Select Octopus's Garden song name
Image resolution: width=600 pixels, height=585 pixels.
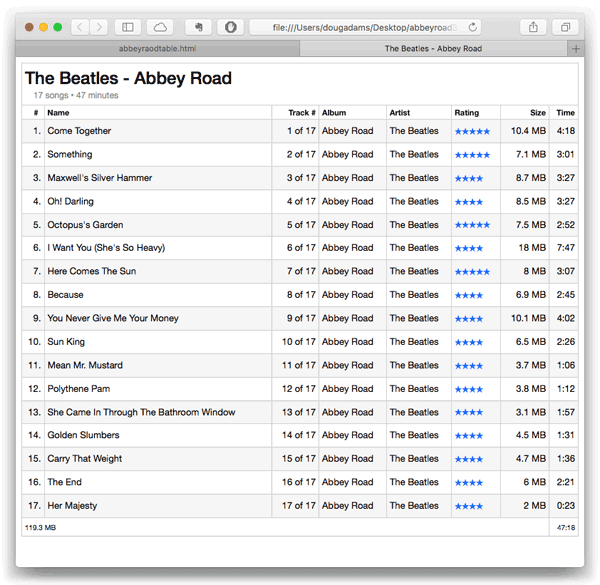coord(85,225)
